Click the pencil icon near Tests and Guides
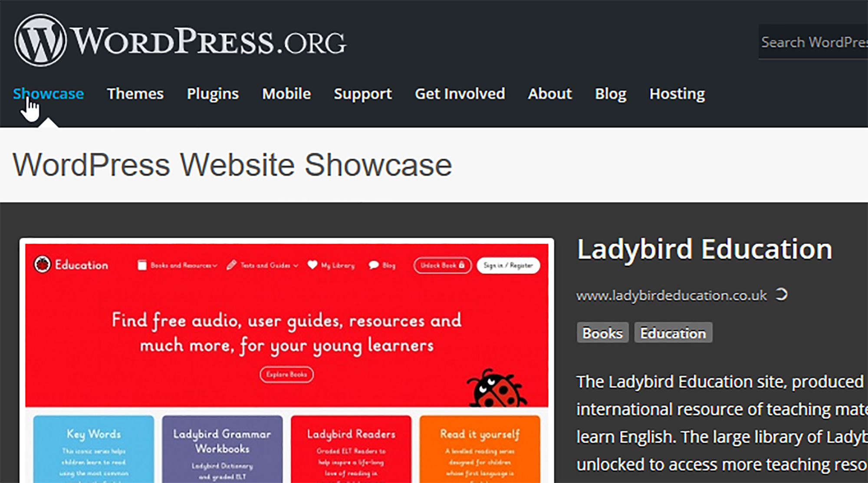868x483 pixels. pyautogui.click(x=232, y=265)
